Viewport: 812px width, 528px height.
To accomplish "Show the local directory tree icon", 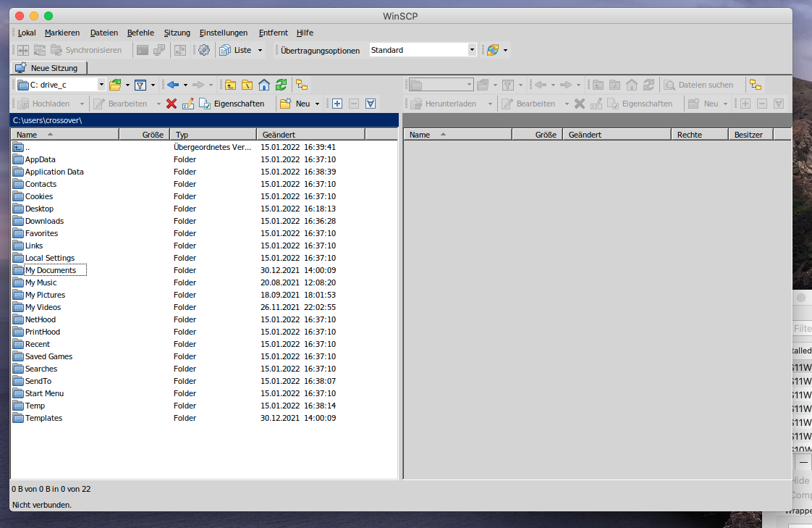I will tap(302, 85).
